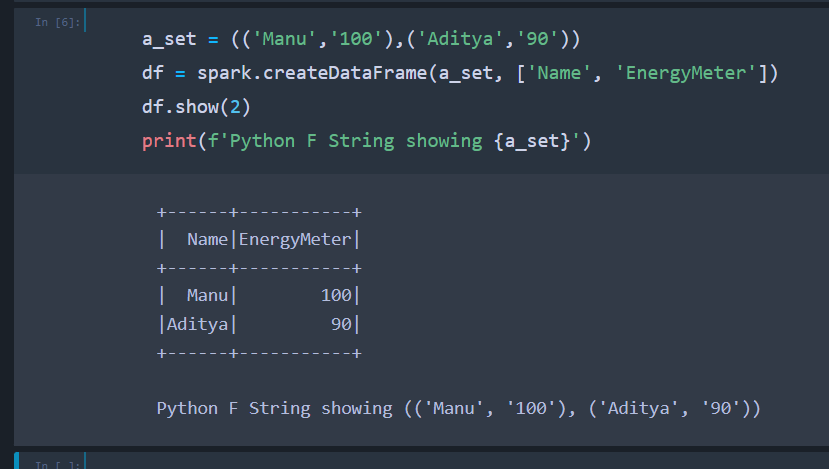This screenshot has height=469, width=829.
Task: Click the bottom border line of output table
Action: [x=258, y=352]
